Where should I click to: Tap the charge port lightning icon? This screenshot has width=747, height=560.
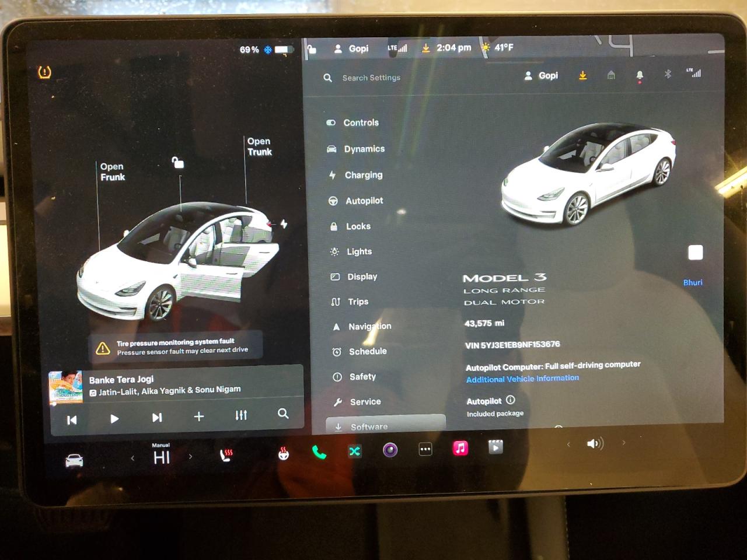tap(284, 223)
